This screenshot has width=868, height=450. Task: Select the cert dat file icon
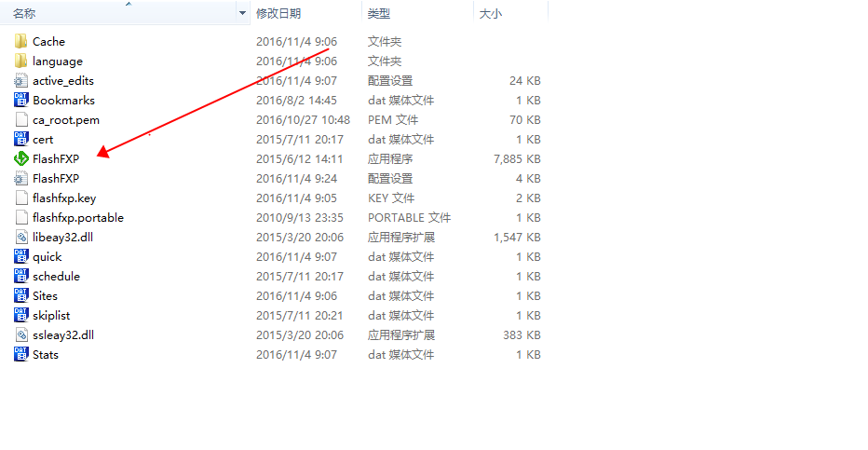(x=21, y=140)
